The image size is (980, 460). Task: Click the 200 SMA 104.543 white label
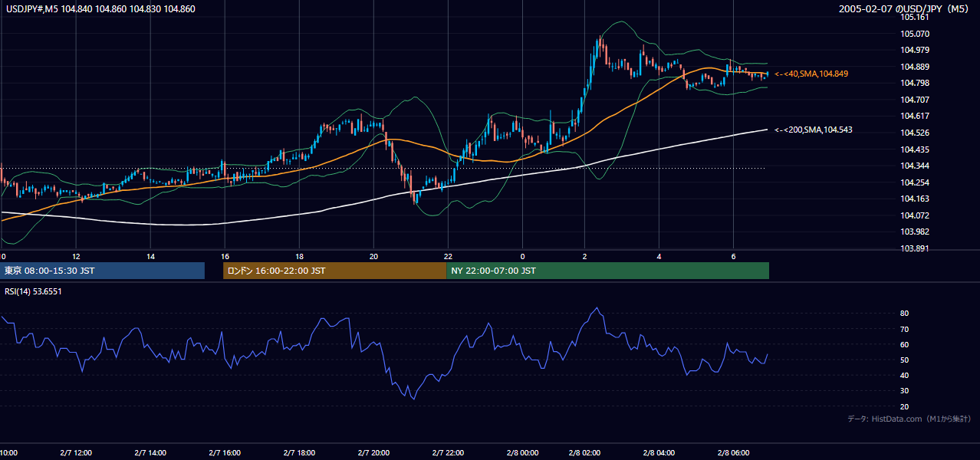pos(813,130)
